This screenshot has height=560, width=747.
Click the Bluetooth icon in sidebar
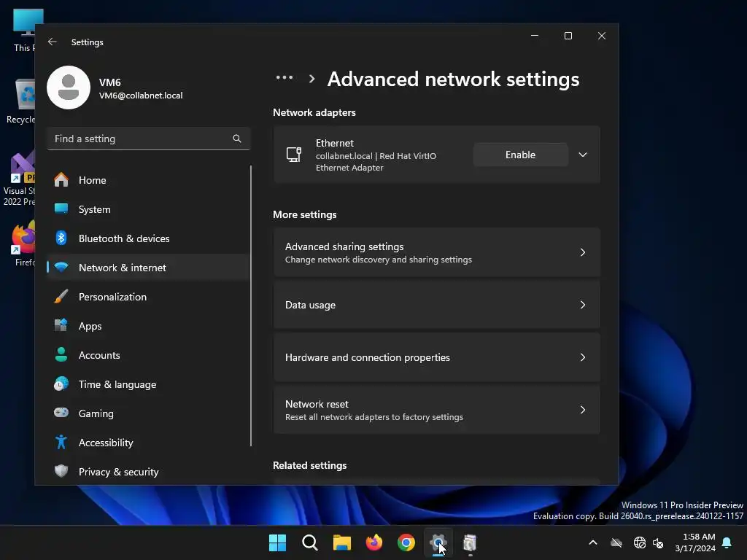point(61,238)
